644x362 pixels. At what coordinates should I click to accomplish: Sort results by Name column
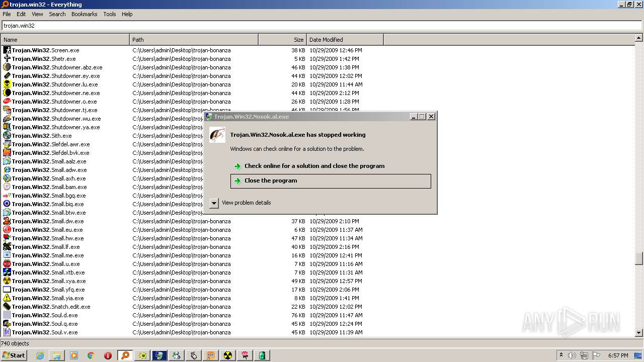click(x=65, y=40)
